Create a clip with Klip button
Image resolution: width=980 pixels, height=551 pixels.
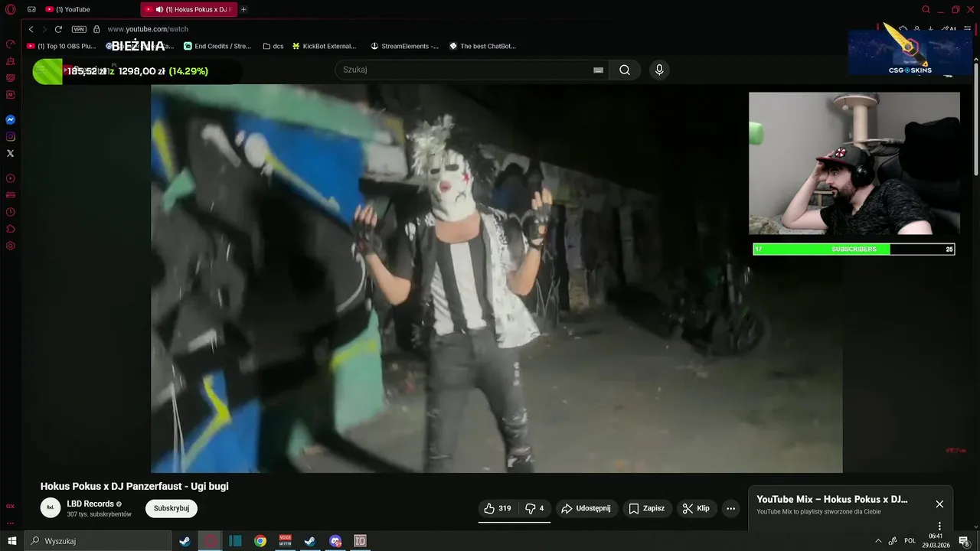[696, 508]
